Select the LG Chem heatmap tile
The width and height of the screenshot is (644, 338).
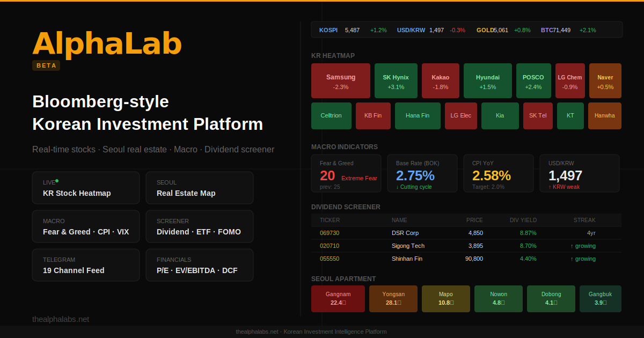pos(570,81)
